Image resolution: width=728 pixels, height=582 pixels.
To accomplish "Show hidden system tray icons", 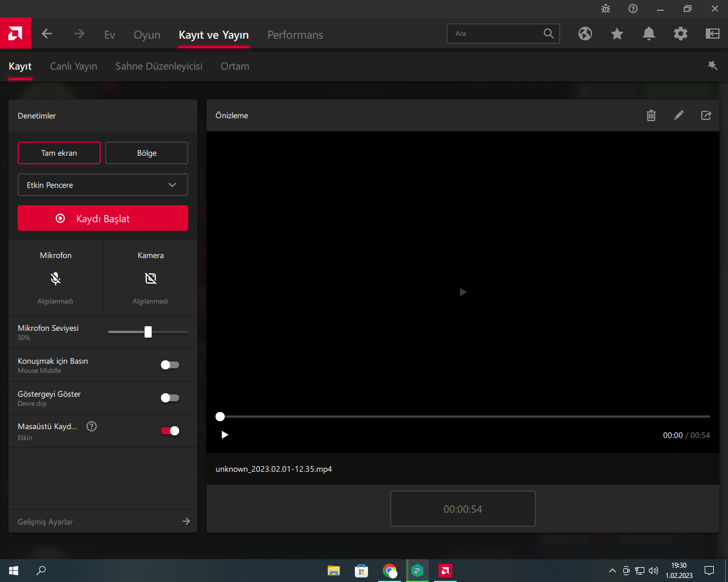I will 612,571.
